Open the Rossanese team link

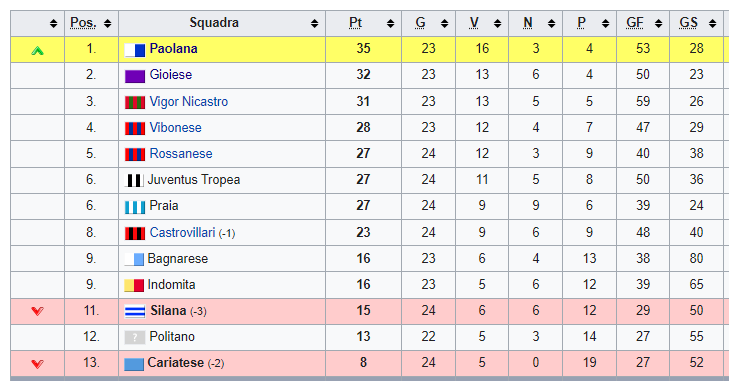point(181,154)
